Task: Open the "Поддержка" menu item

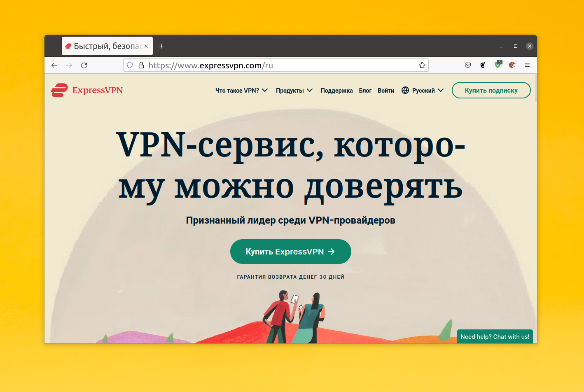Action: (x=336, y=91)
